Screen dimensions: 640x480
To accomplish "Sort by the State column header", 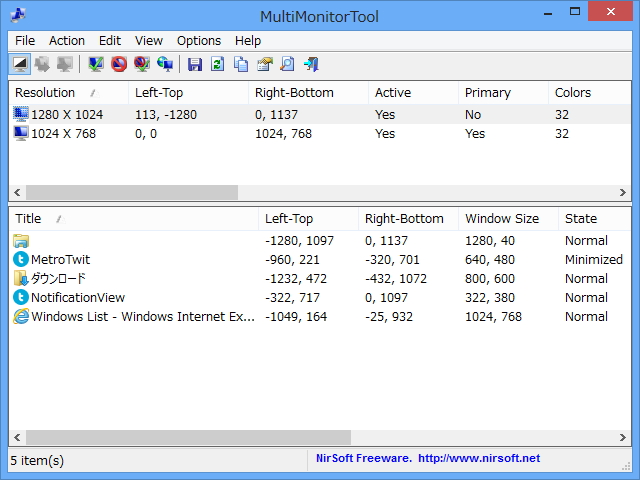I will point(595,219).
